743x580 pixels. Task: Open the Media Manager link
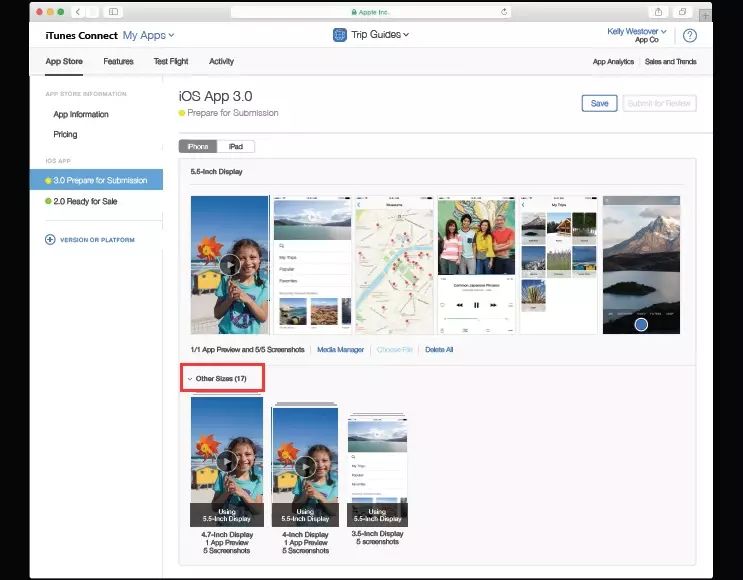tap(340, 350)
